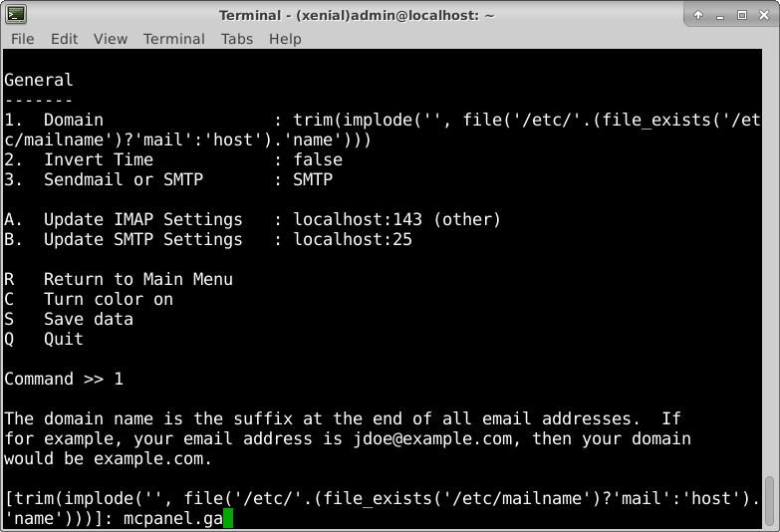Click the 'Update IMAP Settings' line
The width and height of the screenshot is (780, 532).
(x=142, y=219)
